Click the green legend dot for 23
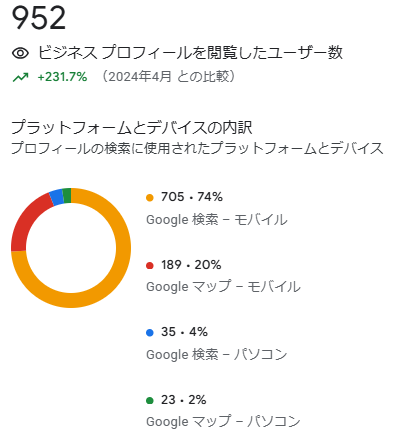The height and width of the screenshot is (434, 397). point(150,400)
